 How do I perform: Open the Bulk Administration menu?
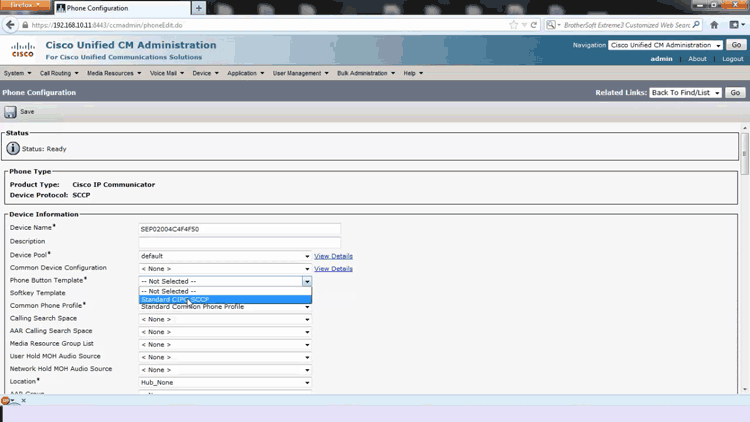tap(366, 73)
